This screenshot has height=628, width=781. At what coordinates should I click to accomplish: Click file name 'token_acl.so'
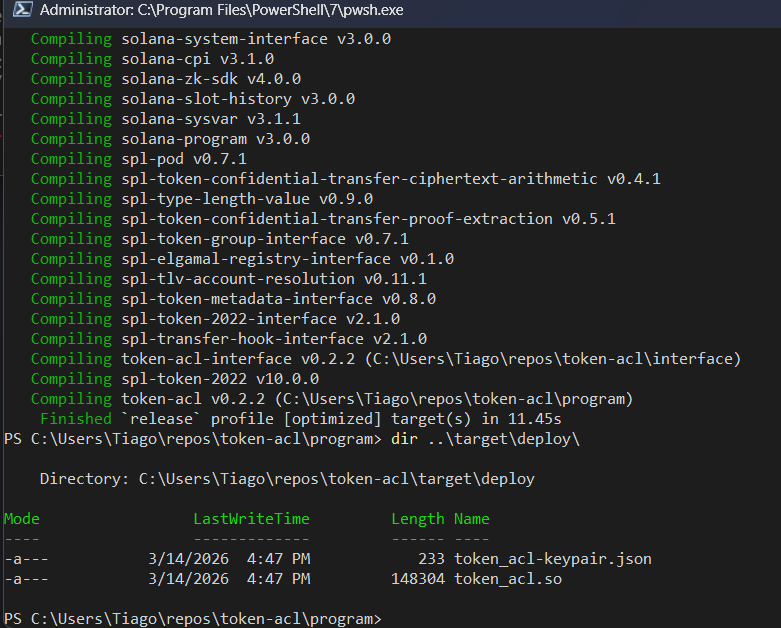(508, 579)
